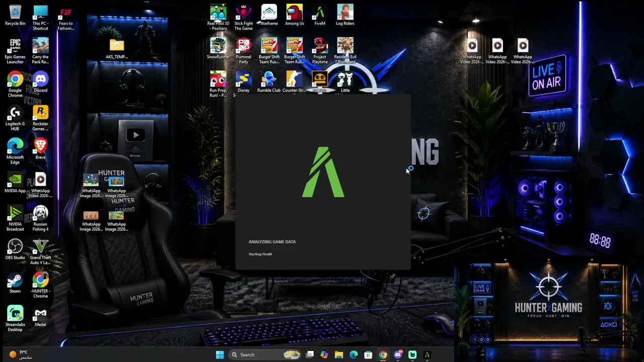Click the taskbar Search box
Viewport: 644px width, 362px height.
coord(265,354)
